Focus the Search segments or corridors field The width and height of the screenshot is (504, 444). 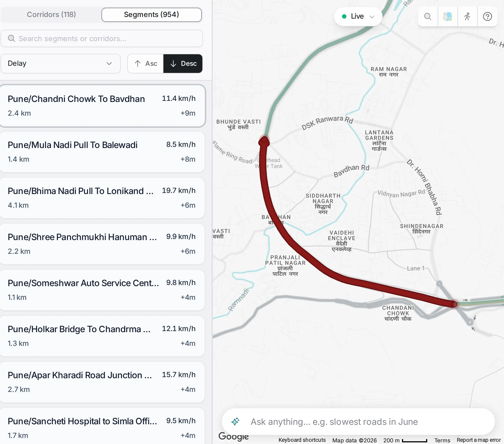pyautogui.click(x=102, y=39)
